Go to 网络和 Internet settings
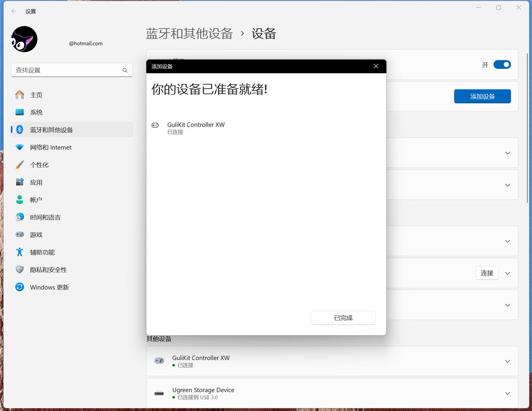Screen dimensions: 532x411 click(x=72, y=147)
